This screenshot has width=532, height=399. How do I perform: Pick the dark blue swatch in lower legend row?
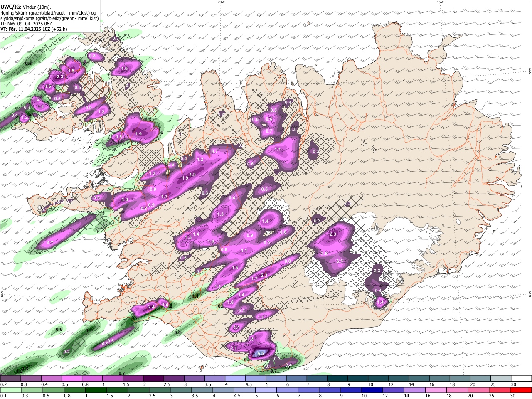371,390
